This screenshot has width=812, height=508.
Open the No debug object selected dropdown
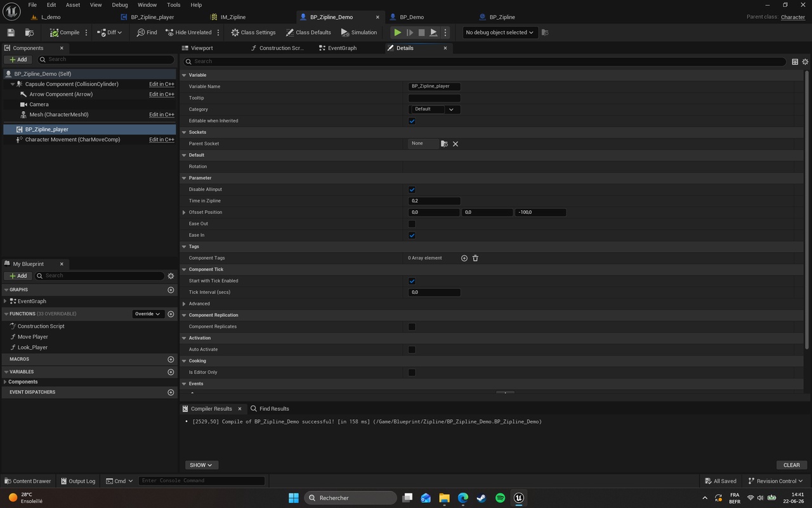point(499,32)
